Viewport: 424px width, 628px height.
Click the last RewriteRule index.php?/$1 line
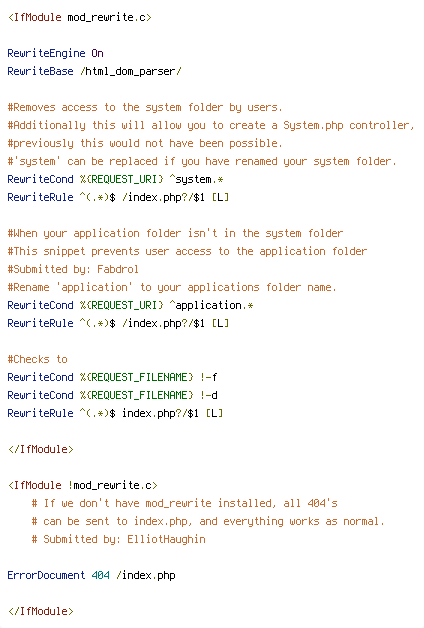point(115,413)
